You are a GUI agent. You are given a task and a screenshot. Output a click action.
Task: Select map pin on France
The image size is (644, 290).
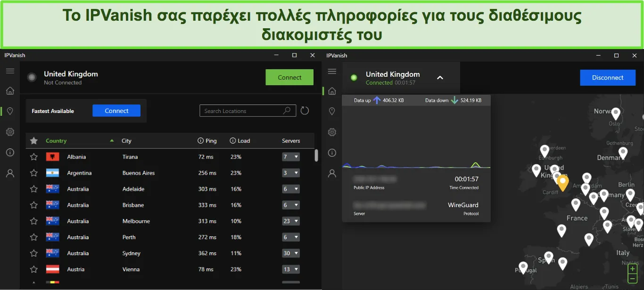pos(576,205)
